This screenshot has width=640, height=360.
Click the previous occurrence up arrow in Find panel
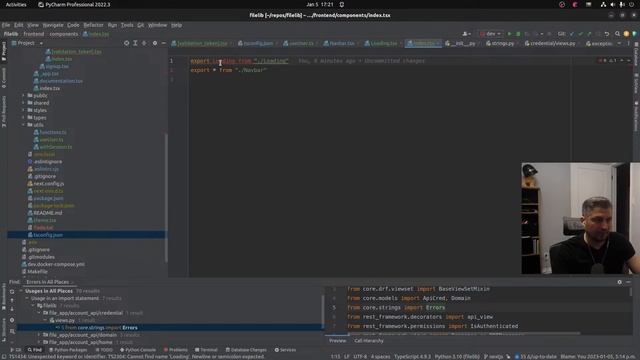pos(12,300)
